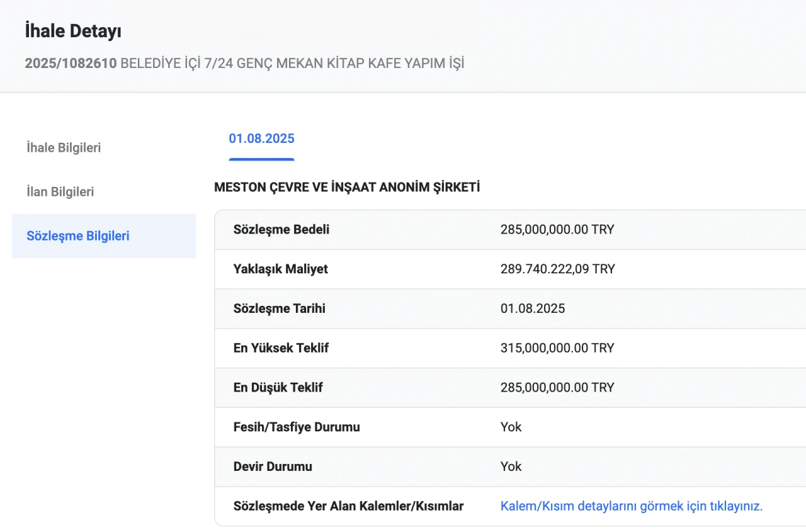Click the Sözleşmede Yer Alan Kalemler/Kısımlar label
806x532 pixels.
[348, 506]
